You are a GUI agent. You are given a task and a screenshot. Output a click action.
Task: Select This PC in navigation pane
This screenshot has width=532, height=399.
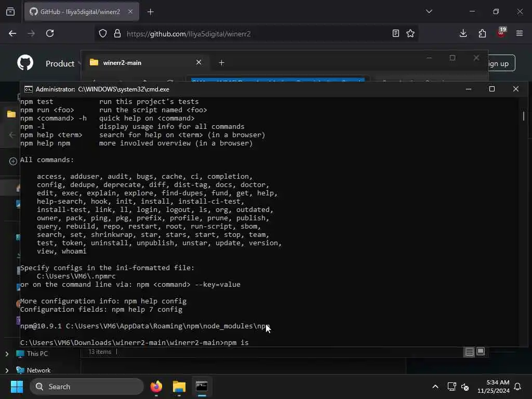tap(32, 354)
